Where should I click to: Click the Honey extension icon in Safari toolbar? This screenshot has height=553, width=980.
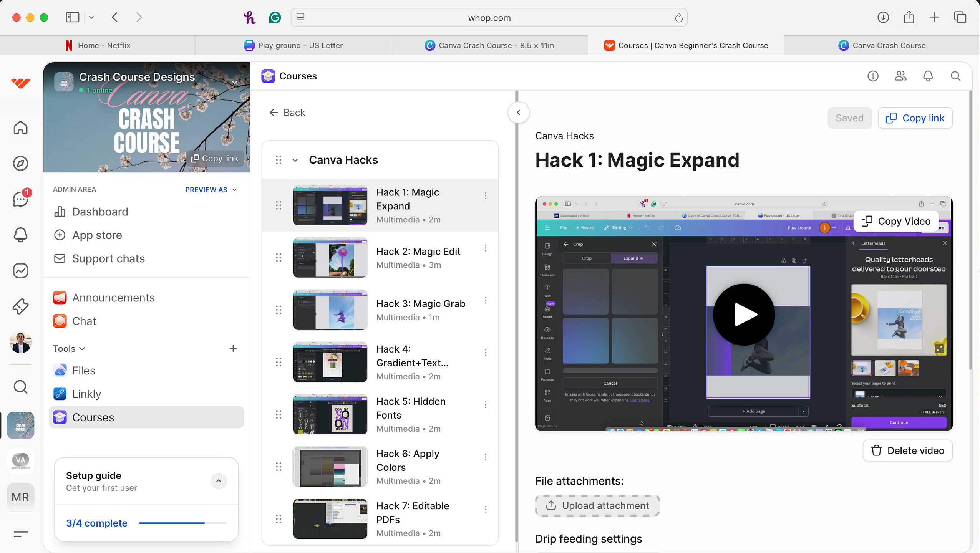pos(250,18)
